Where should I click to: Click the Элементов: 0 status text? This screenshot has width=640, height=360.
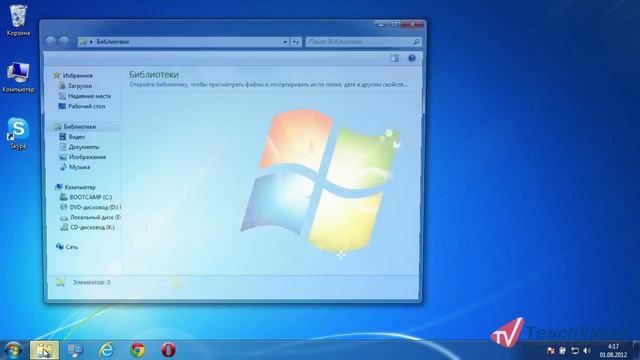pyautogui.click(x=91, y=282)
